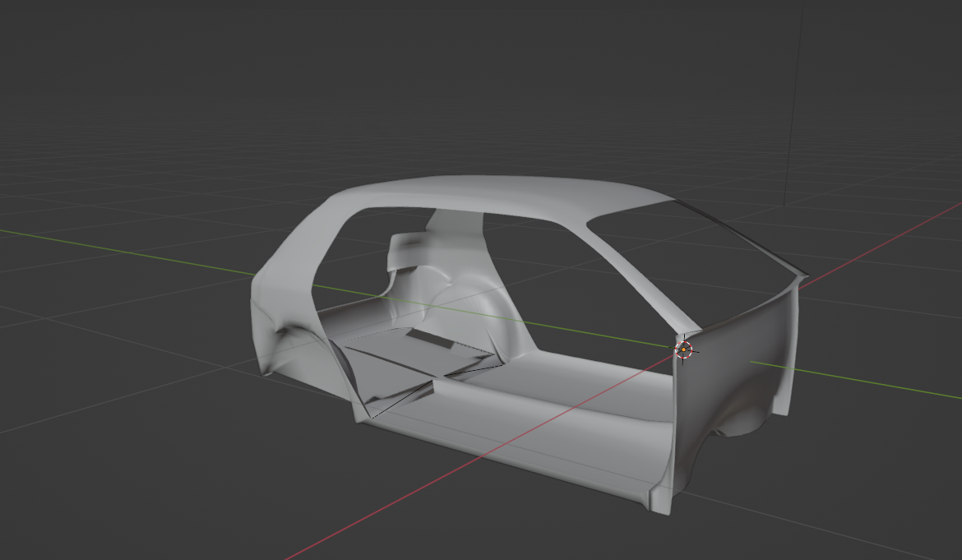
Task: Click the 3D cursor at the object origin
Action: 683,349
